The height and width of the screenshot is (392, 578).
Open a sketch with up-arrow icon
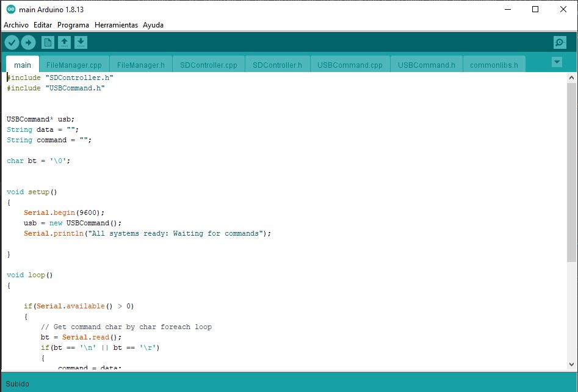point(64,43)
